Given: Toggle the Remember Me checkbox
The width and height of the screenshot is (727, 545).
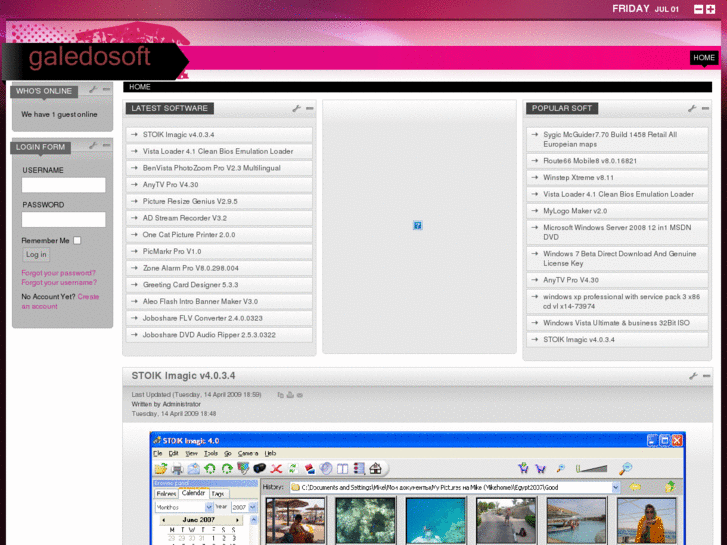Looking at the screenshot, I should click(77, 240).
